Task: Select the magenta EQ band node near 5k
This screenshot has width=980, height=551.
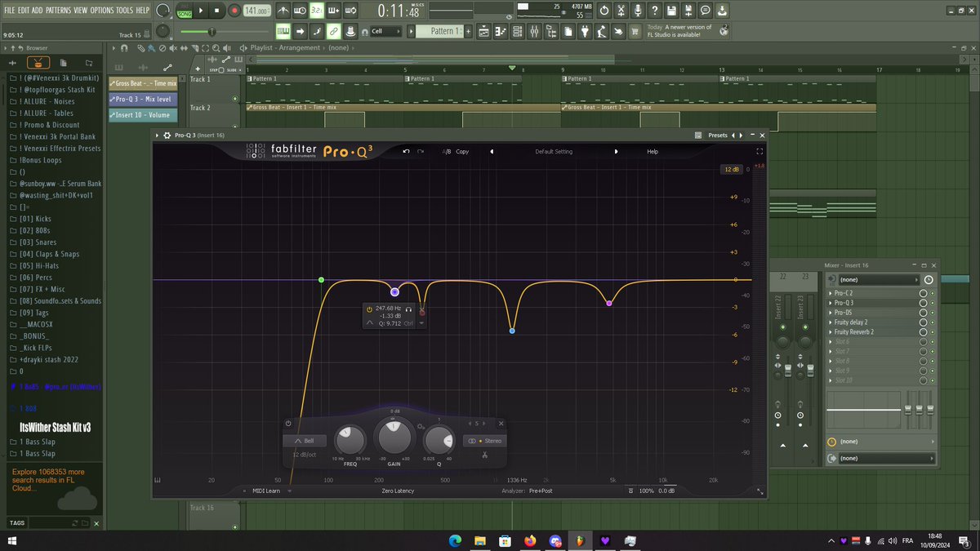Action: 609,304
